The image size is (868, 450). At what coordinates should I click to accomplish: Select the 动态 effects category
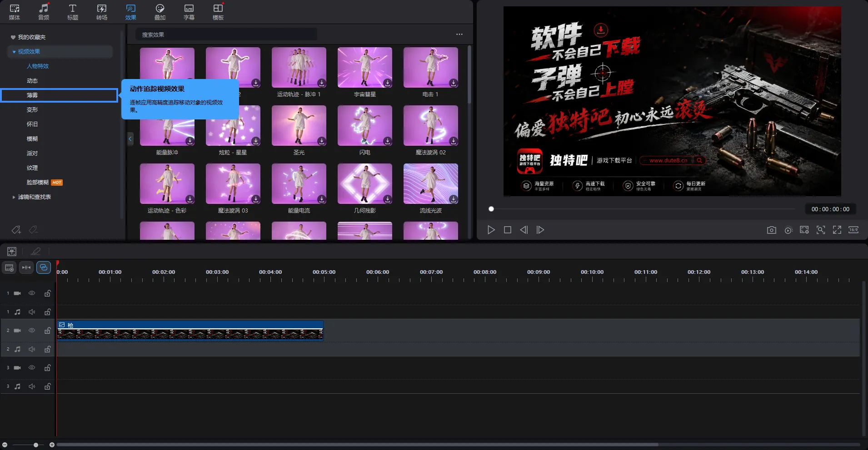(x=32, y=81)
